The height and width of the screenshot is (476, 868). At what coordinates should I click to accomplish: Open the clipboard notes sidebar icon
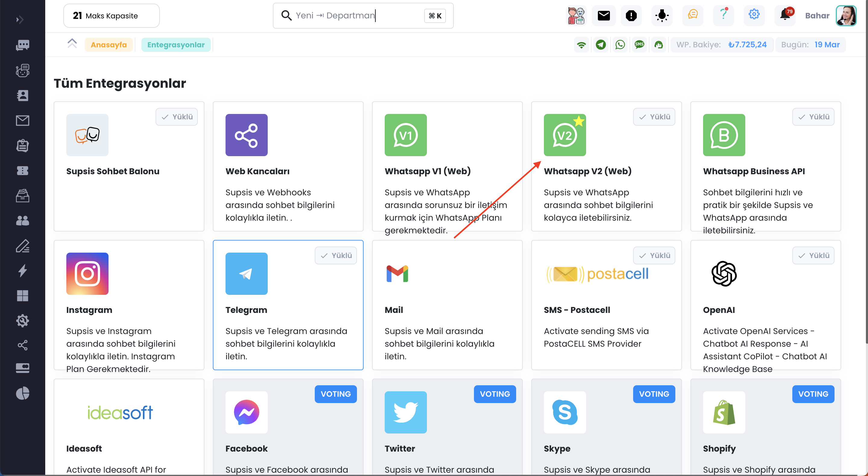[x=23, y=146]
